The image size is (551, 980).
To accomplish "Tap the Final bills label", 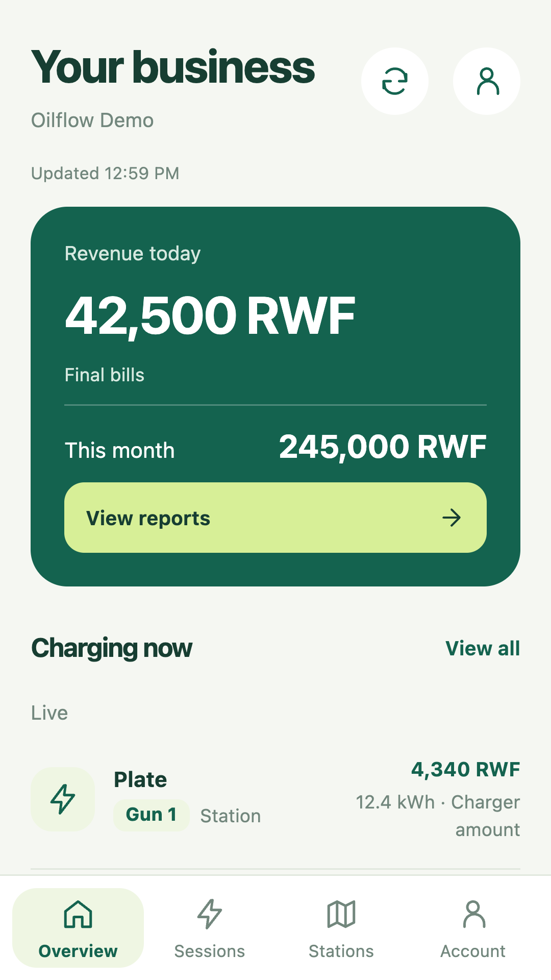I will point(105,375).
